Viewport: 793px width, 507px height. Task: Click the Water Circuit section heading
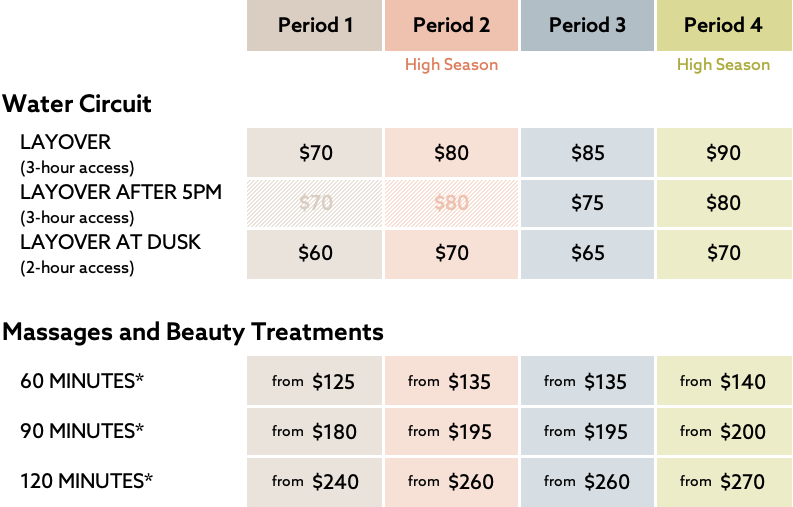point(77,104)
